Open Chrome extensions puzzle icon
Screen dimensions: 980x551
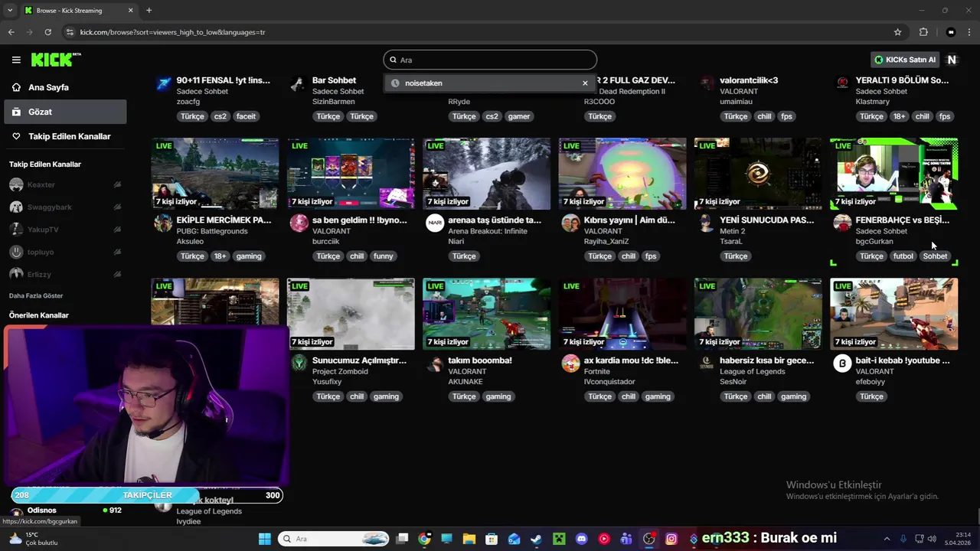(923, 32)
